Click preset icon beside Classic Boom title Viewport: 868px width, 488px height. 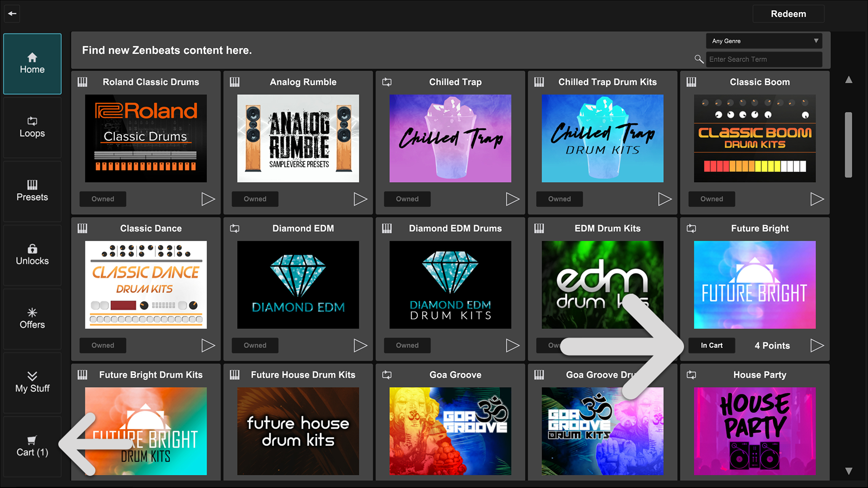click(691, 82)
